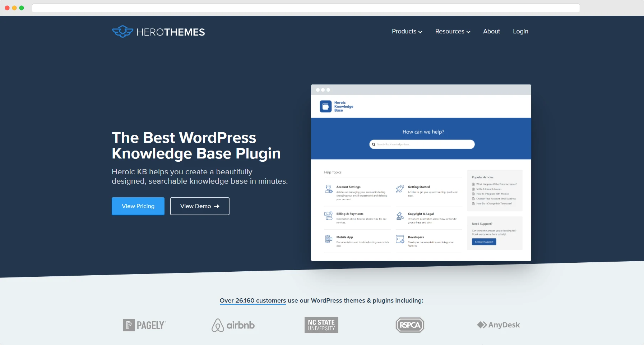The image size is (644, 345).
Task: Click the HeroThemes winged logo icon
Action: tap(122, 32)
